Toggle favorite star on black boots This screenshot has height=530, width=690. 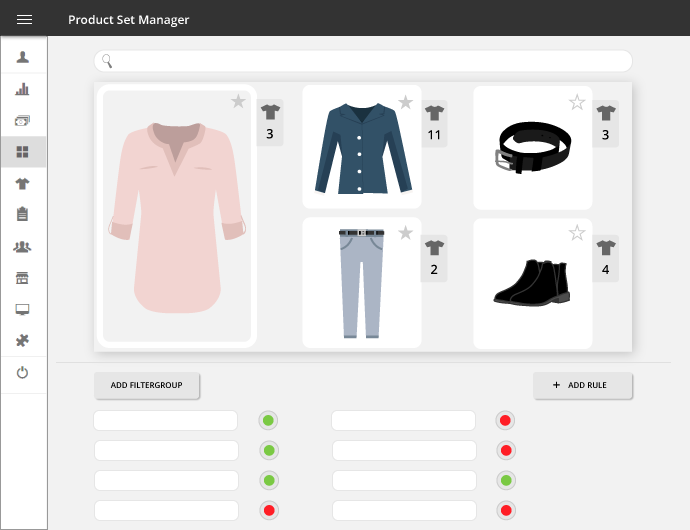pyautogui.click(x=577, y=232)
